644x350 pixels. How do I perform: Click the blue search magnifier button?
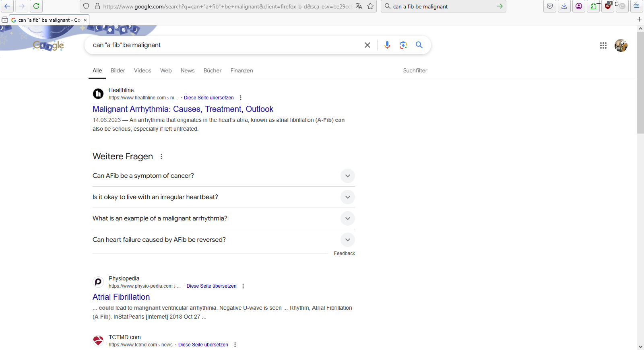point(419,45)
